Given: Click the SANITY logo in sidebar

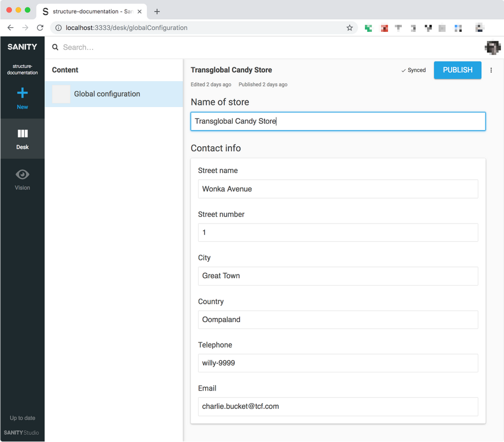Looking at the screenshot, I should 22,47.
